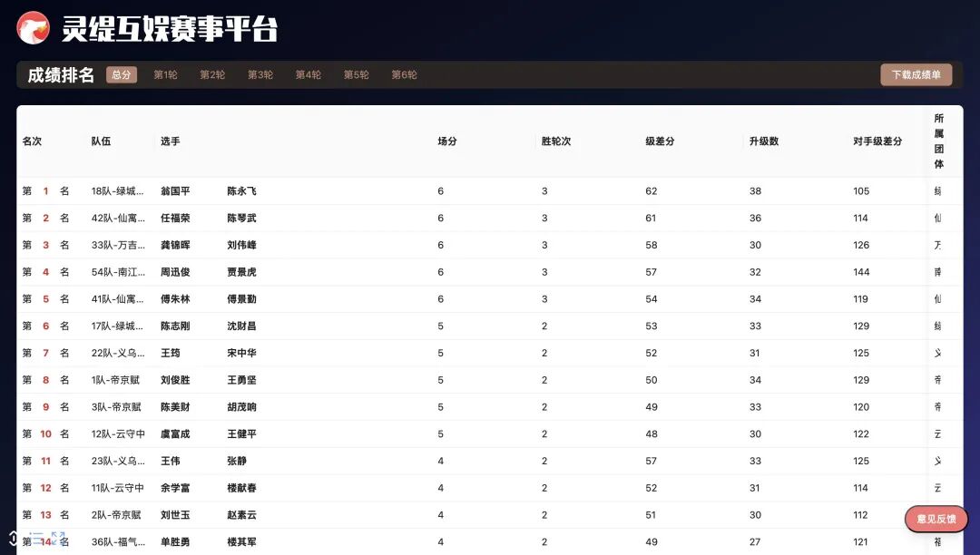Image resolution: width=980 pixels, height=555 pixels.
Task: Select team cell 54队-南江...
Action: click(117, 272)
